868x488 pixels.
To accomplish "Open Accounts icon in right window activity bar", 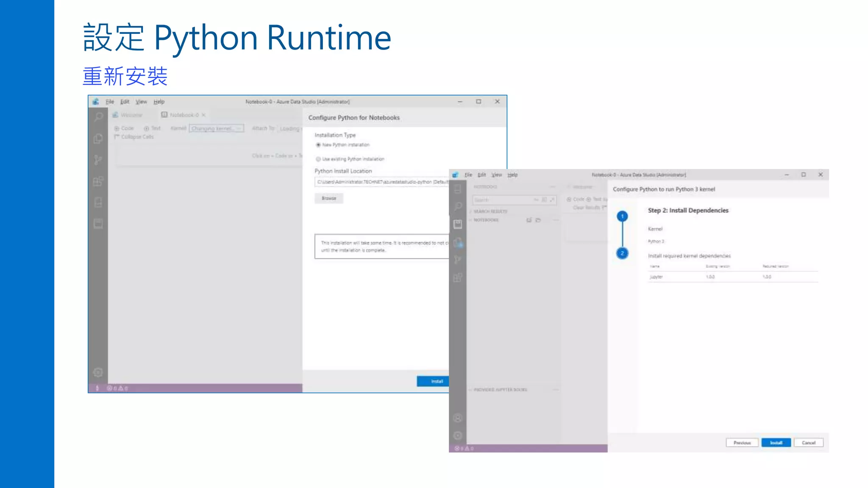I will pyautogui.click(x=458, y=418).
